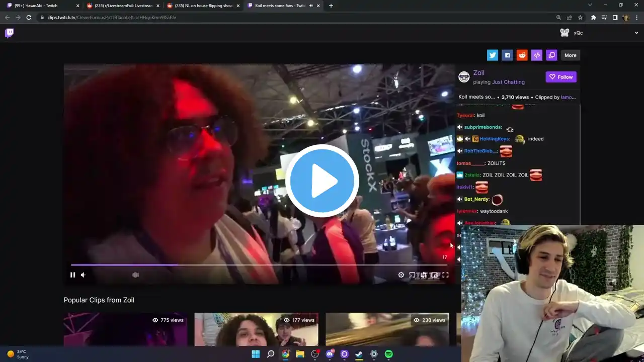The width and height of the screenshot is (644, 362).
Task: Reload the current page
Action: click(29, 17)
